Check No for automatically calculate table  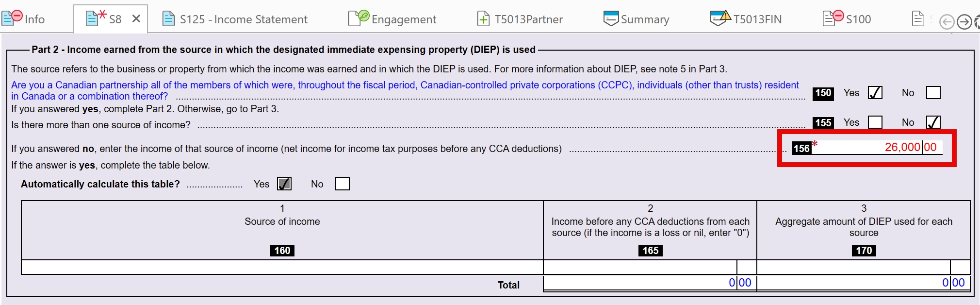pyautogui.click(x=342, y=184)
